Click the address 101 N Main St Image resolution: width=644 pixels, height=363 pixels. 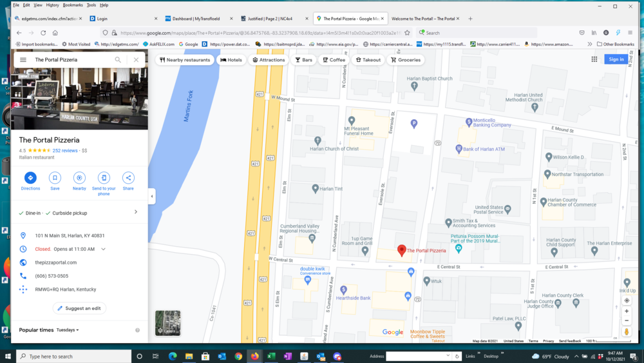[x=70, y=235]
